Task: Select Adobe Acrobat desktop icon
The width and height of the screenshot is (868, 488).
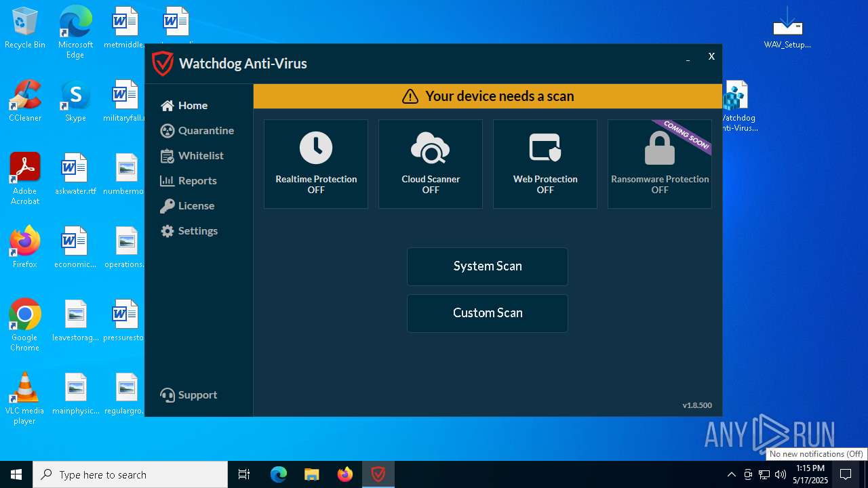Action: (25, 178)
